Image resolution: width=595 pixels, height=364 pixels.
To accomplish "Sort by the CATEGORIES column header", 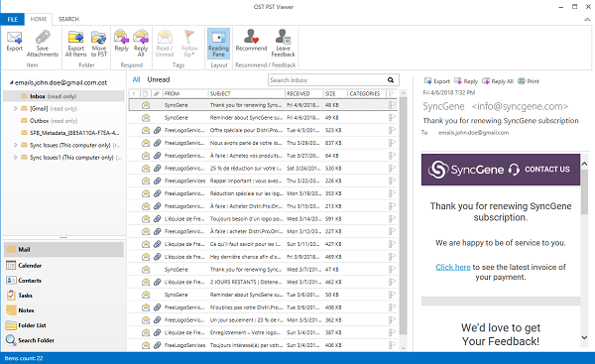I will point(367,93).
